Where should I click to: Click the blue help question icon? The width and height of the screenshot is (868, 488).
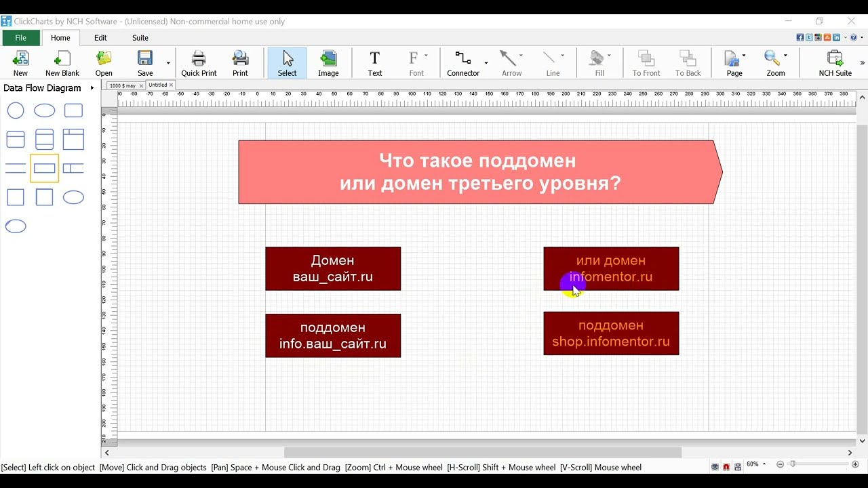(x=854, y=38)
